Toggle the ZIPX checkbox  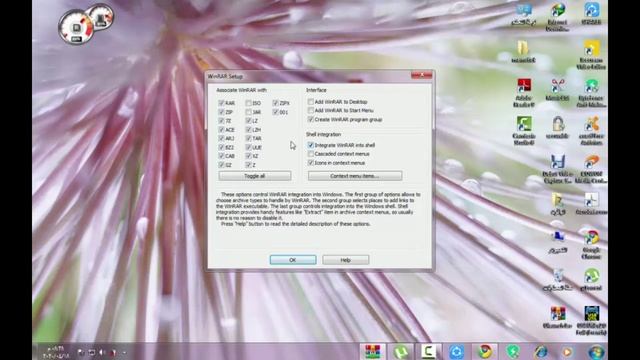pos(276,103)
